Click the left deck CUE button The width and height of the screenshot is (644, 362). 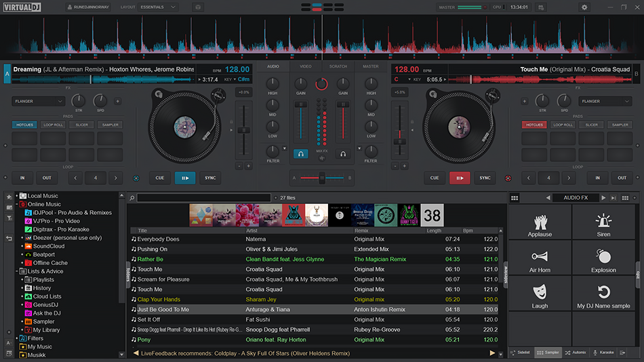(160, 178)
